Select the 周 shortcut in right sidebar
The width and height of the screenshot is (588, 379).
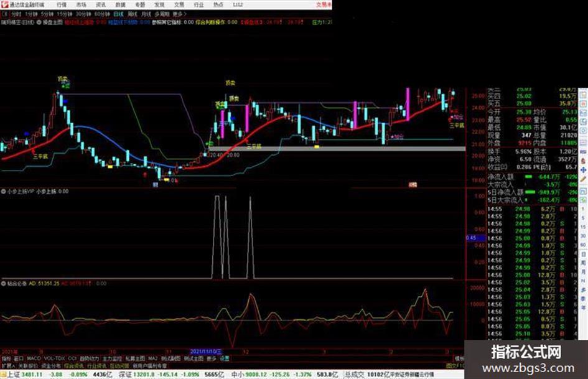tap(583, 263)
